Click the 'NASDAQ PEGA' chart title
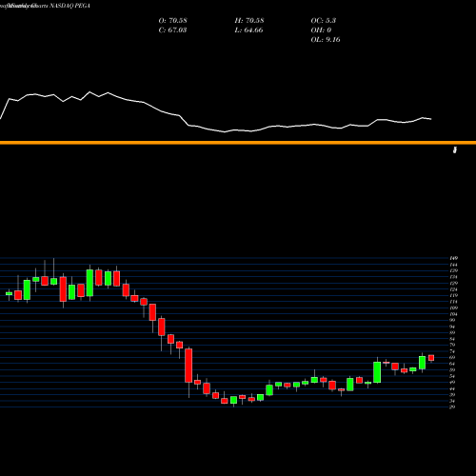This screenshot has height=476, width=476. (69, 6)
